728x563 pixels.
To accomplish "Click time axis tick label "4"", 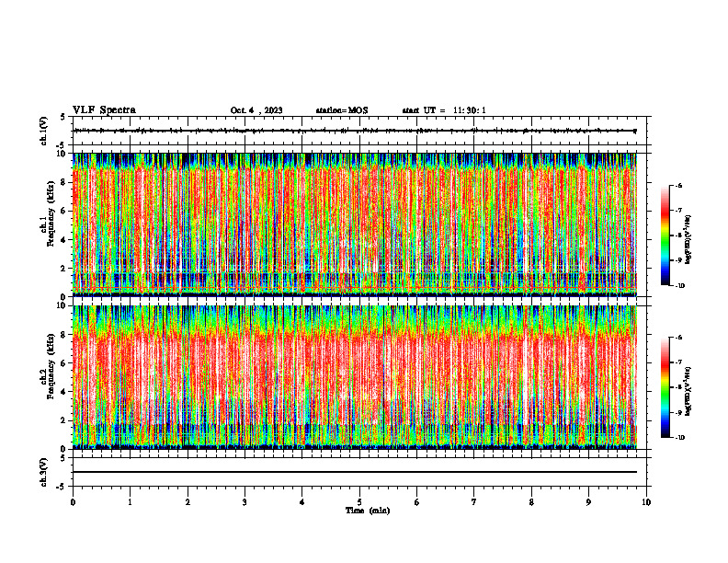I will pos(302,502).
